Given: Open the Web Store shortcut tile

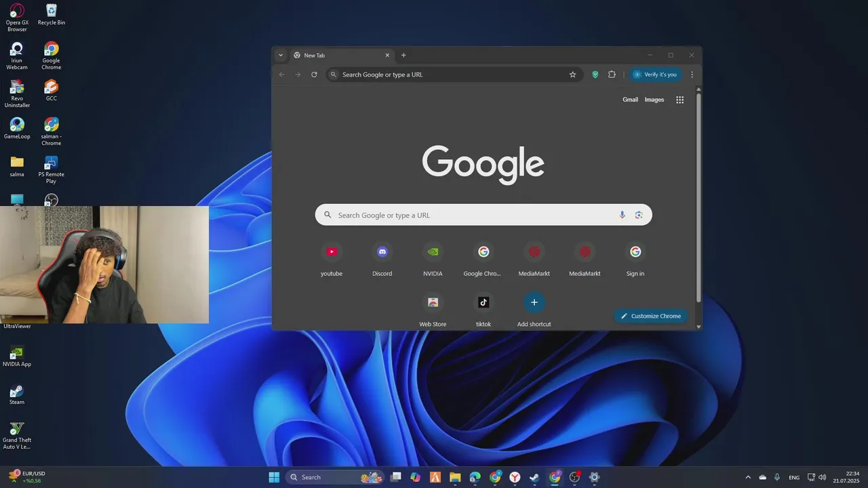Looking at the screenshot, I should [x=433, y=310].
